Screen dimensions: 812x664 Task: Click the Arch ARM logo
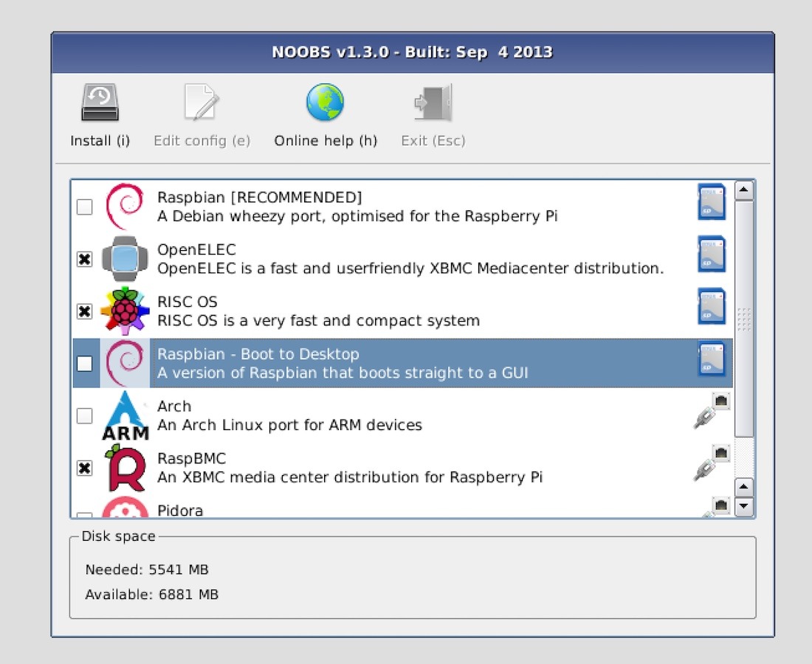[x=125, y=415]
